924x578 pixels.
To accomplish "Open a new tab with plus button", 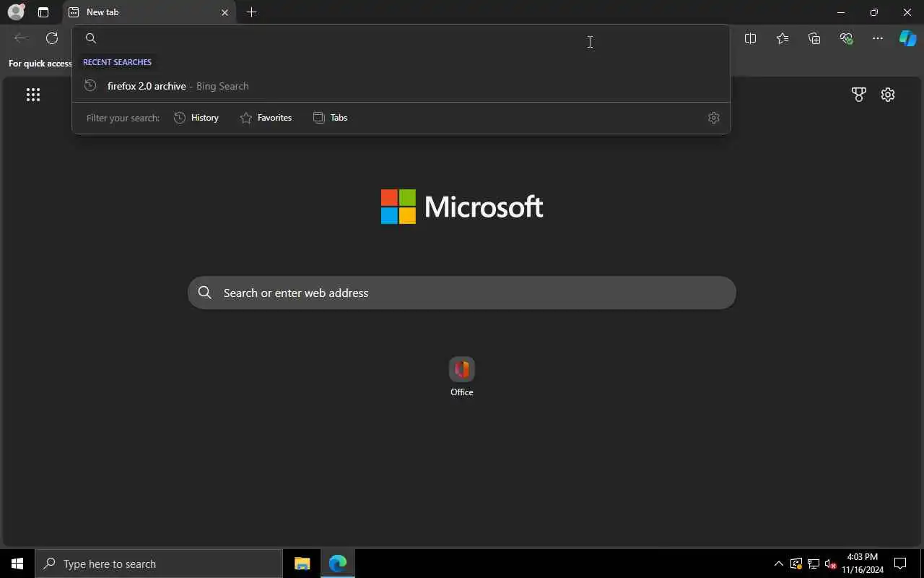I will coord(251,12).
